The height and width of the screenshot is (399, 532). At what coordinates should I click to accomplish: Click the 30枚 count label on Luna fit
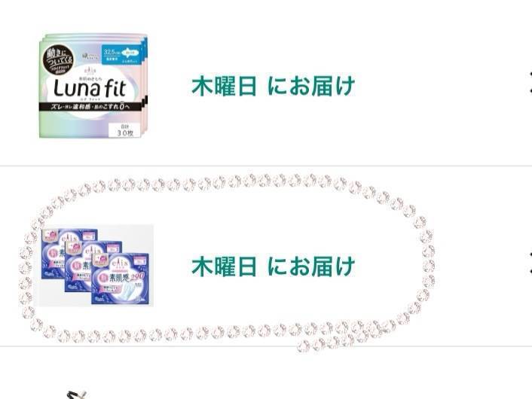pos(124,130)
